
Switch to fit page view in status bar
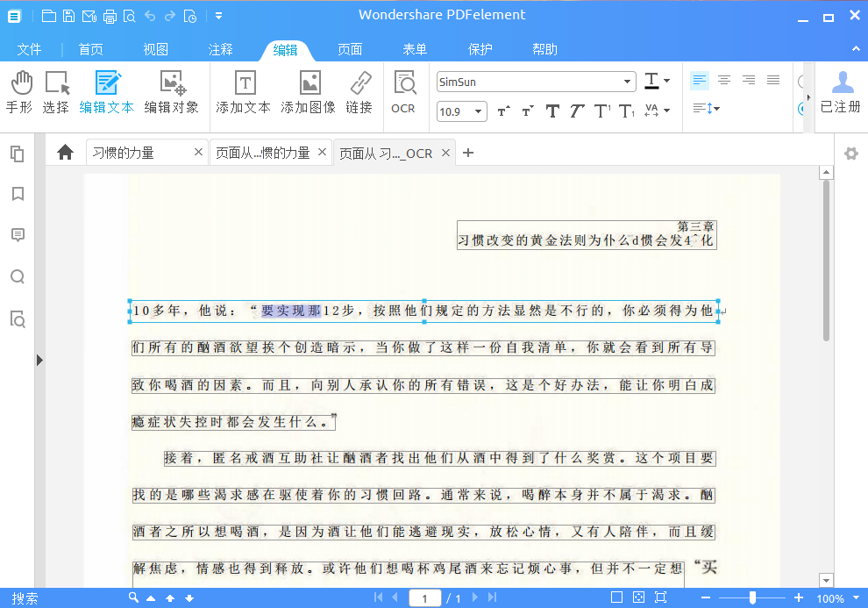point(639,597)
